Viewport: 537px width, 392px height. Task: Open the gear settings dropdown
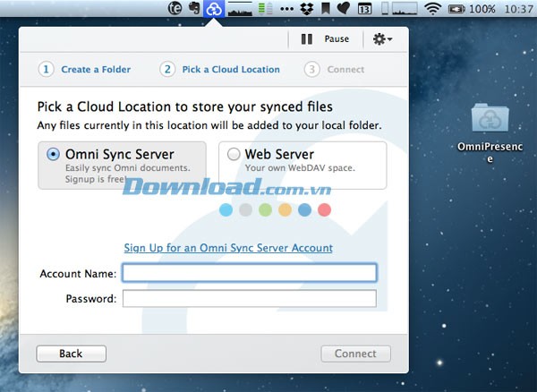382,39
